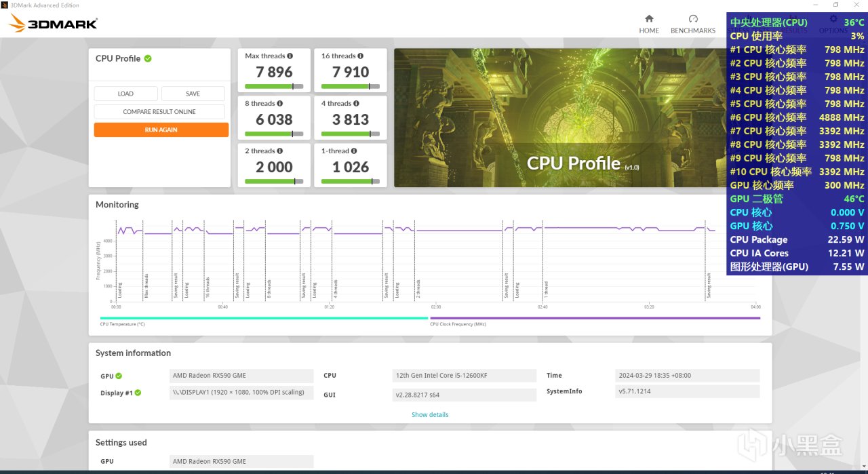Viewport: 868px width, 474px height.
Task: Show info for 4 threads score
Action: [356, 104]
